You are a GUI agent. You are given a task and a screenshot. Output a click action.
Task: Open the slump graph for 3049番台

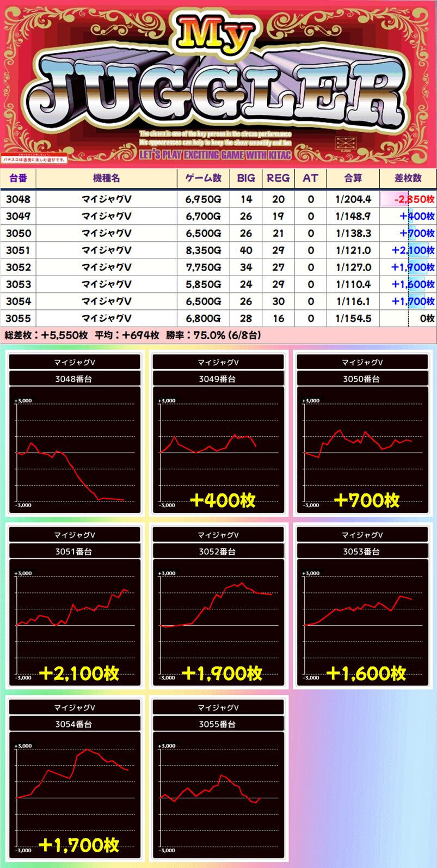[x=218, y=451]
